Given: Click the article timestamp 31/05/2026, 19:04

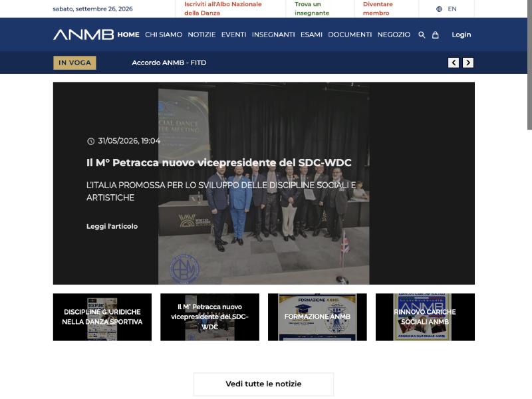Looking at the screenshot, I should tap(129, 141).
